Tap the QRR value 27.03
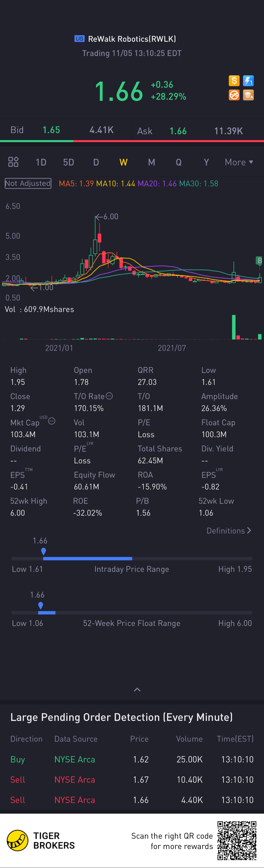The height and width of the screenshot is (868, 264). point(147,382)
